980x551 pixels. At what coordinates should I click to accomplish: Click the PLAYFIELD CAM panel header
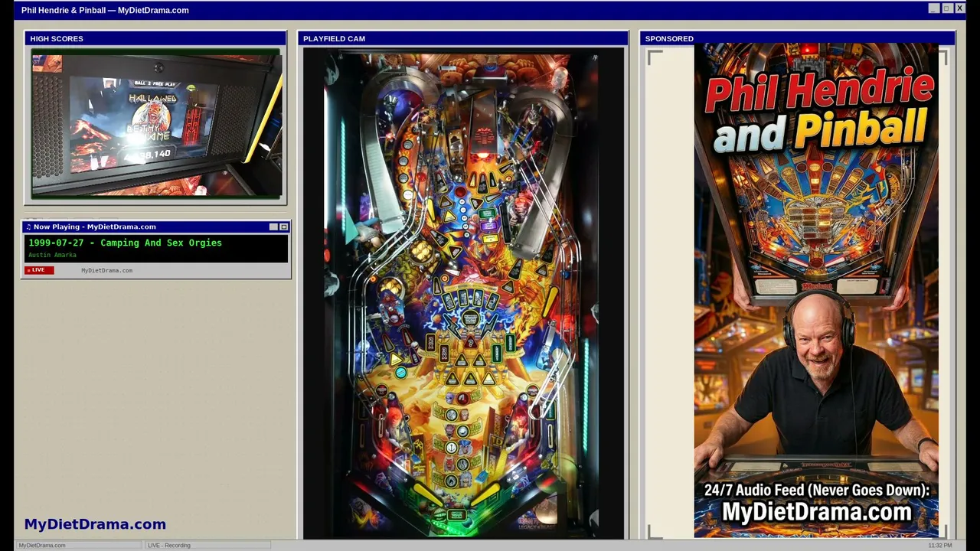(462, 38)
